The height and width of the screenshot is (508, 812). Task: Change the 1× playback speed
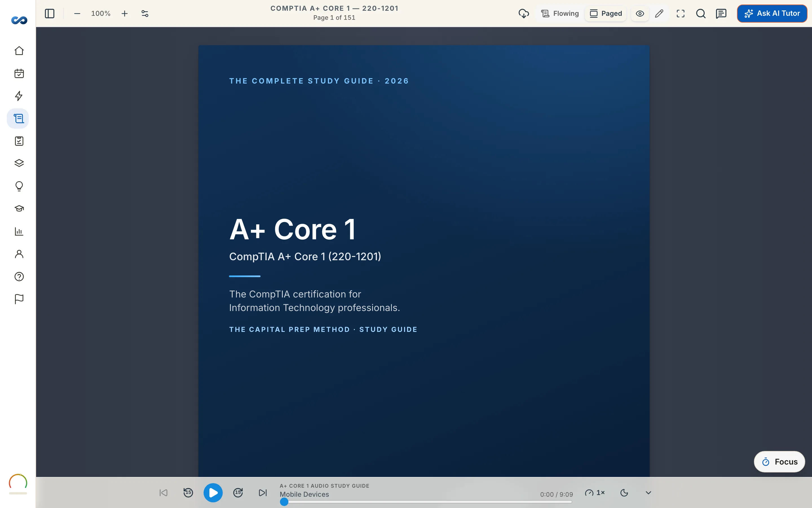click(595, 493)
